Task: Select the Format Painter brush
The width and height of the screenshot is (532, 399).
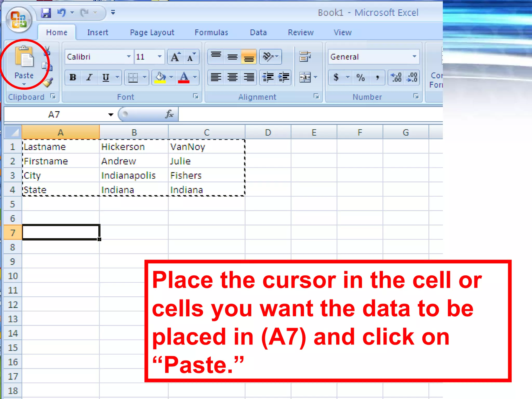Action: (48, 82)
